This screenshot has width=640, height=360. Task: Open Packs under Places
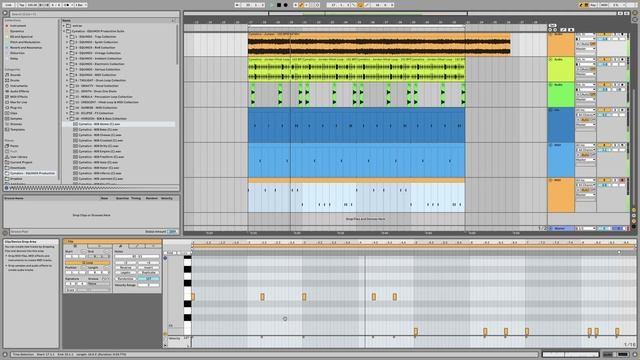click(x=14, y=146)
